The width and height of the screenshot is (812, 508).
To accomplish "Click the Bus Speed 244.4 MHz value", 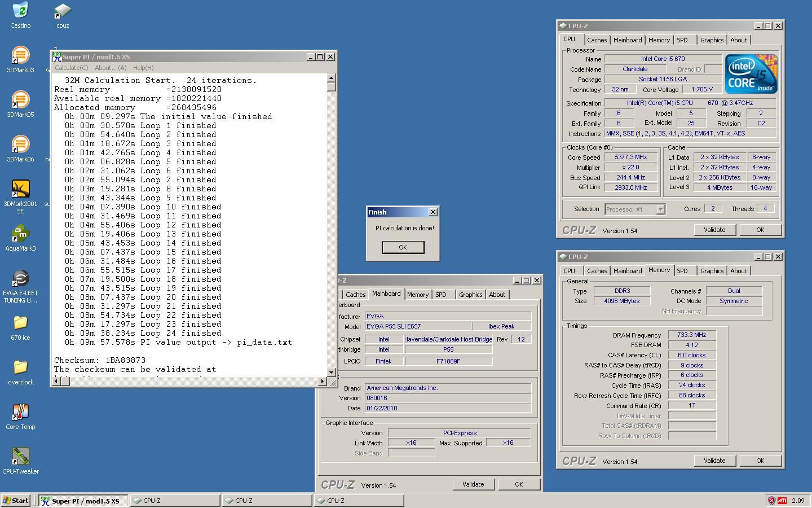I will pos(631,178).
